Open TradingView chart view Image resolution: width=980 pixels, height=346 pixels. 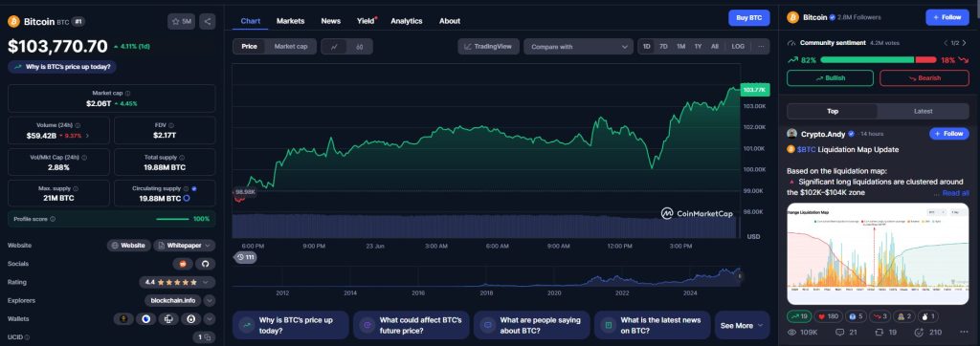coord(488,46)
